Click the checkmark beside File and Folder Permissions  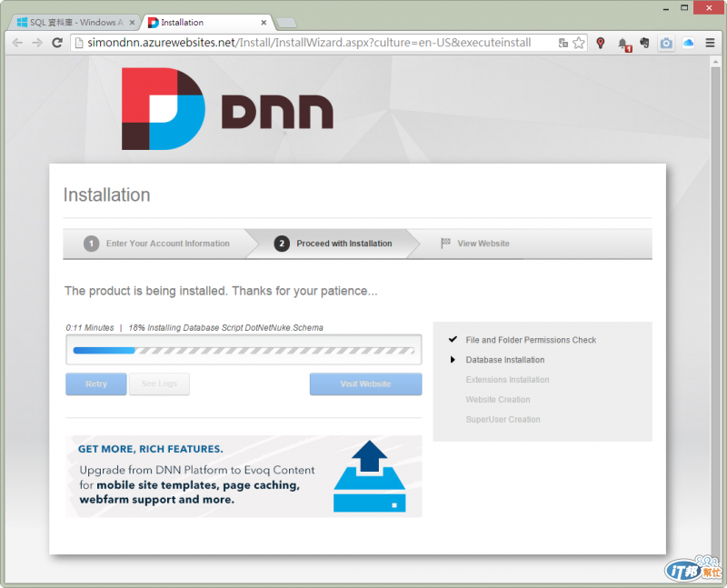click(453, 340)
